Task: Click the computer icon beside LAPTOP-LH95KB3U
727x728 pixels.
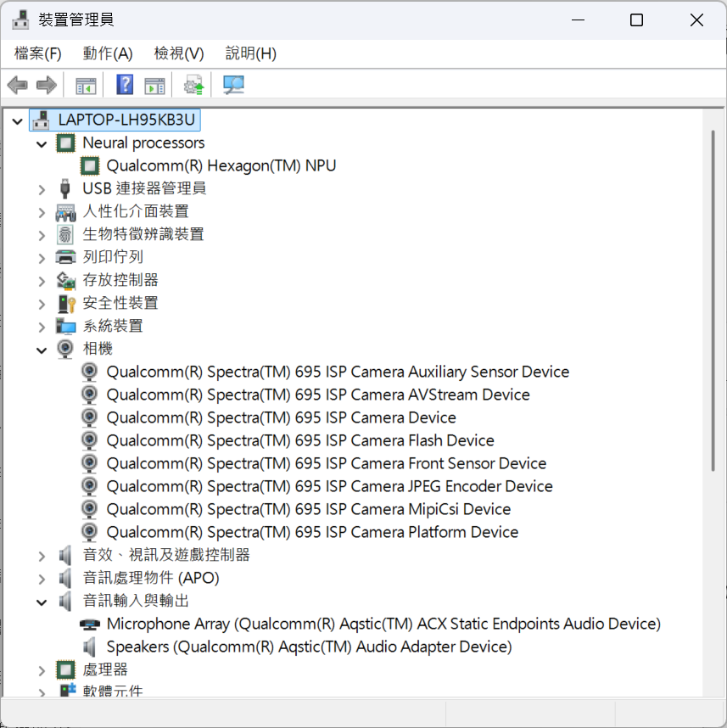Action: pyautogui.click(x=42, y=120)
